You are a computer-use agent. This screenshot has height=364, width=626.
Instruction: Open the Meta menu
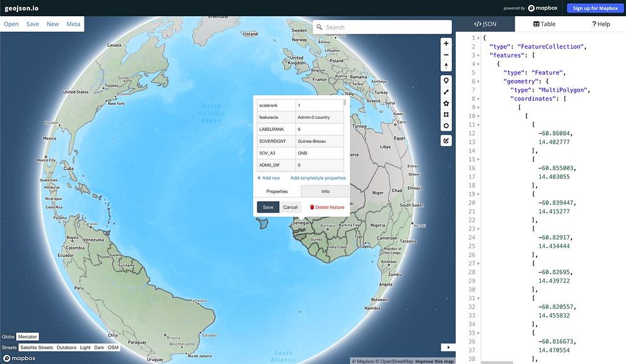(x=73, y=24)
